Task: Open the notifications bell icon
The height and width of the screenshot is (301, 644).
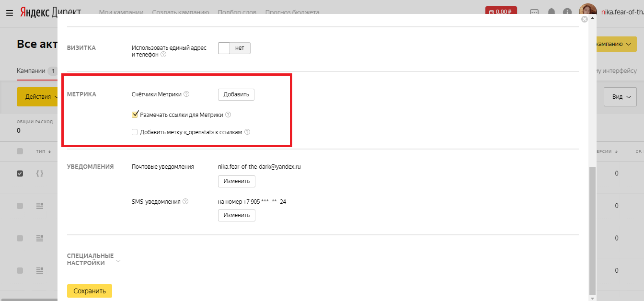Action: point(552,12)
